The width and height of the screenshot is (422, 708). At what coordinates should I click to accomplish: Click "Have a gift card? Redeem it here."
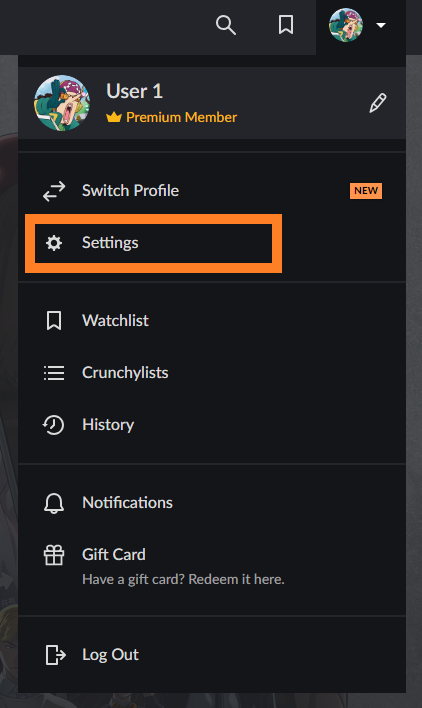183,579
